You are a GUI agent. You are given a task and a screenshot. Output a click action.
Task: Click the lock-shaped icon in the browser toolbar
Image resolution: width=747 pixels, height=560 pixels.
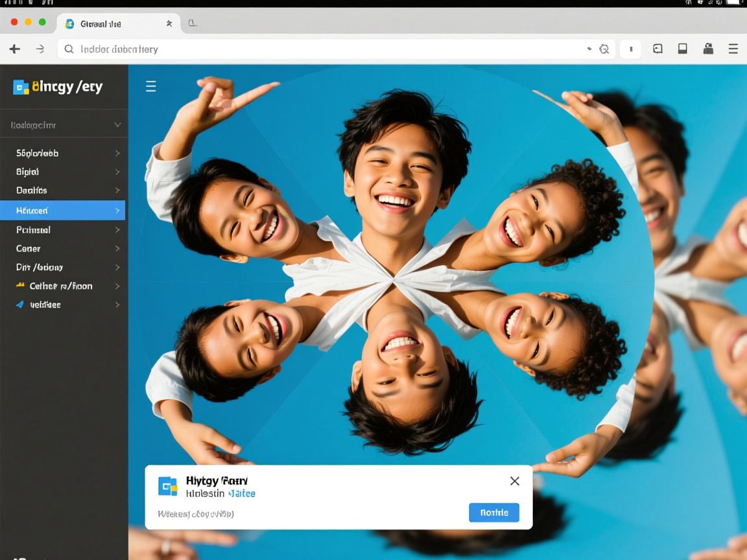[708, 49]
